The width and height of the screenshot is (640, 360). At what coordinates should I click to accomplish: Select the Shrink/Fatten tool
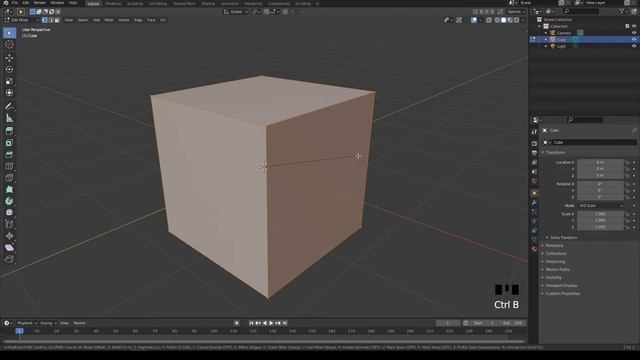click(x=9, y=236)
